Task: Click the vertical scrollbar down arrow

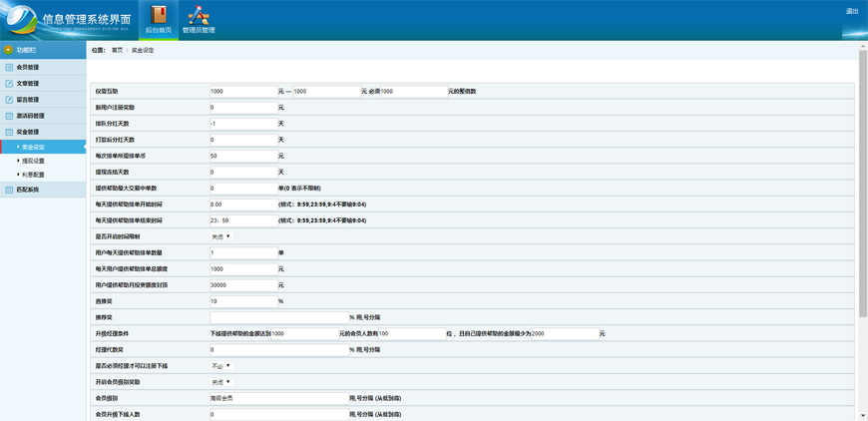Action: [863, 415]
